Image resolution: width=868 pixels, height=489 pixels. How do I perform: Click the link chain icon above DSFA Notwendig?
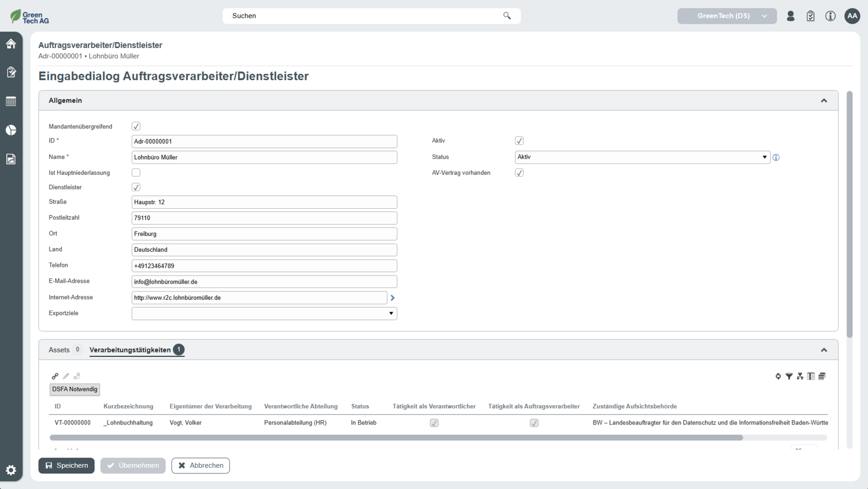click(55, 376)
